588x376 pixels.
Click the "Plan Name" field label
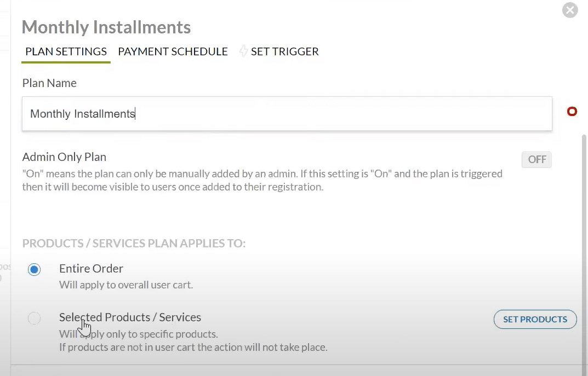49,83
